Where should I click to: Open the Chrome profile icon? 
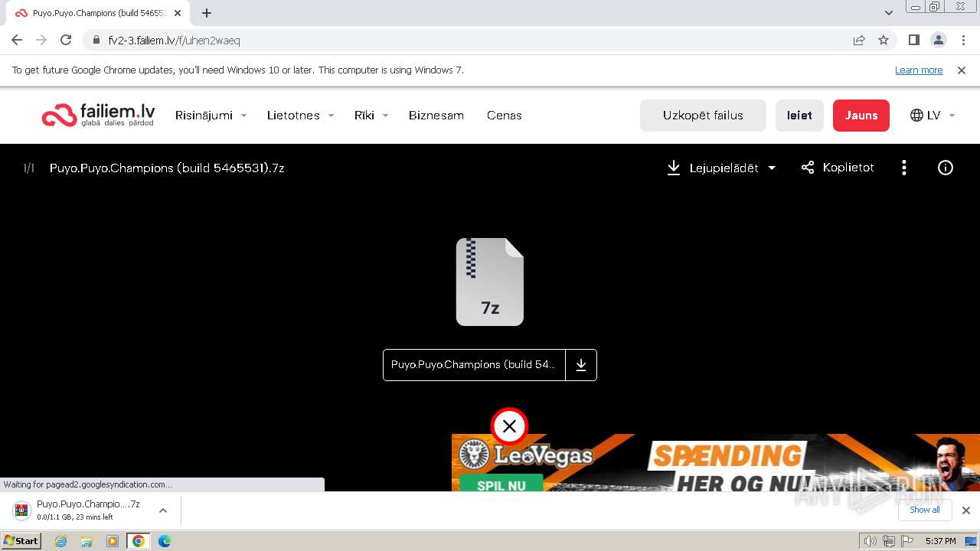(x=938, y=41)
